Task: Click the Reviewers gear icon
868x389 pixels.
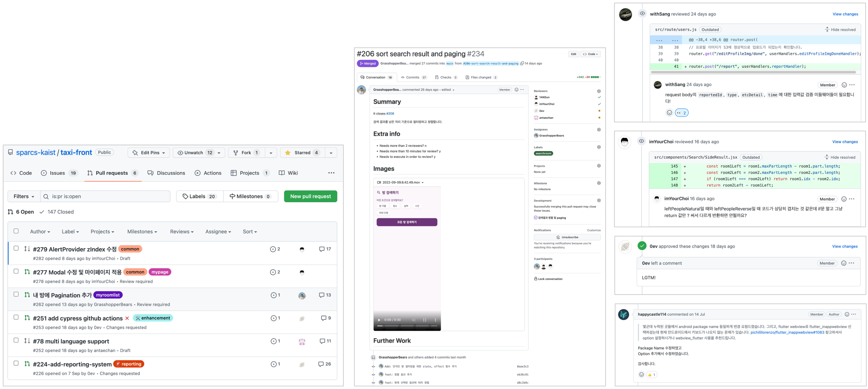Action: [599, 91]
